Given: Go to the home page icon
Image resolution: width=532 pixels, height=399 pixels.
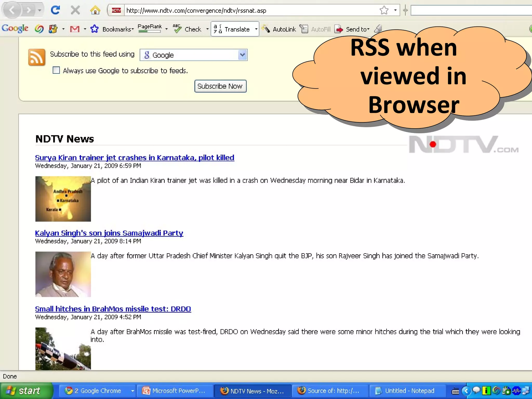Looking at the screenshot, I should (x=95, y=10).
